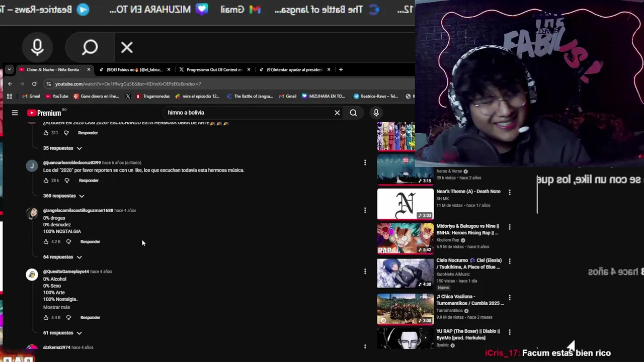Viewport: 644px width, 362px height.
Task: Open options menu for zkerna2974's comment
Action: [x=365, y=346]
